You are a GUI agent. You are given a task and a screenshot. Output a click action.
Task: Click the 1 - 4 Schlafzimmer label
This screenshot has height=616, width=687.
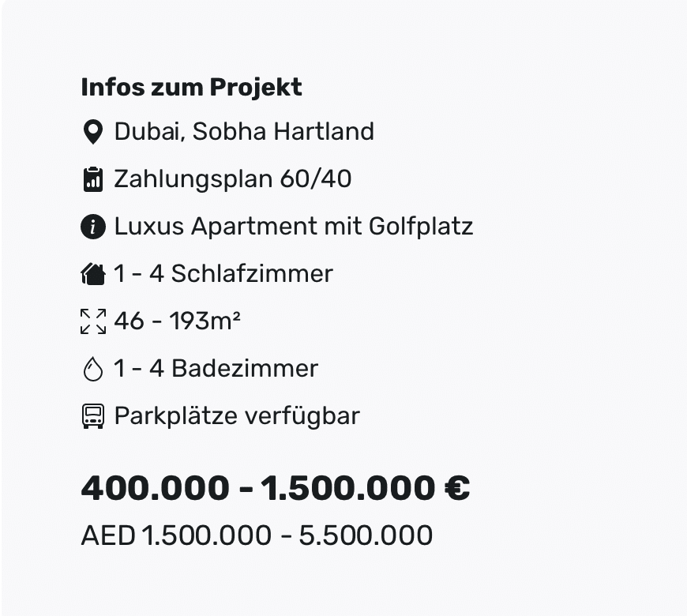223,274
